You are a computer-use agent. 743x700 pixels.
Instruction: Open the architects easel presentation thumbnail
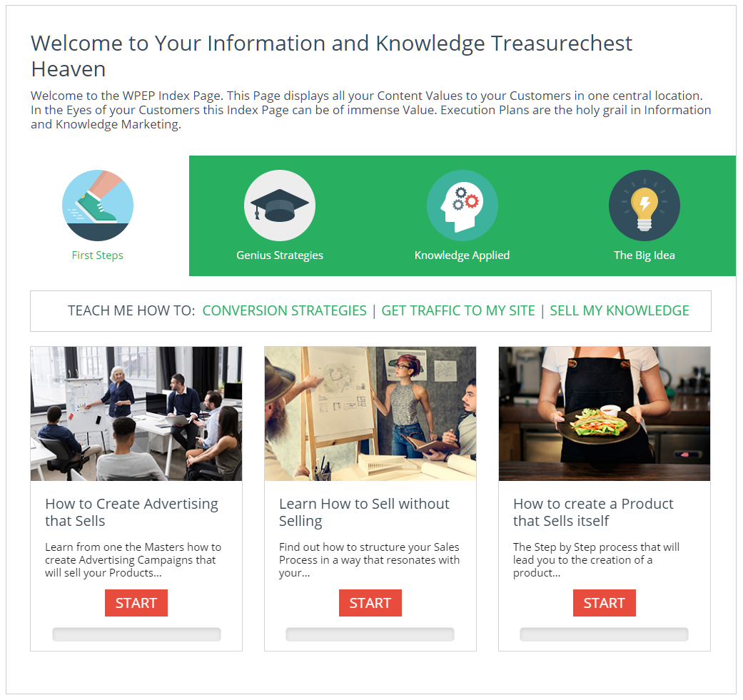(x=370, y=414)
